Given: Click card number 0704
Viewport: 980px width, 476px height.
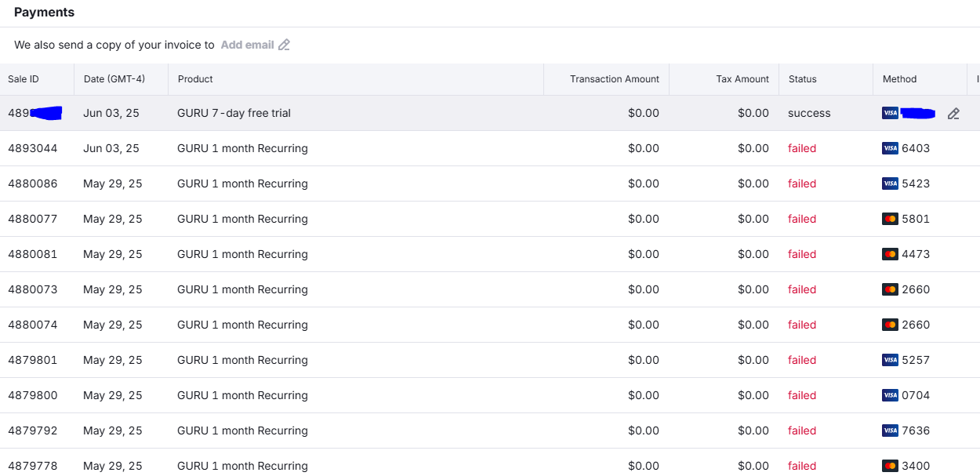Looking at the screenshot, I should click(916, 395).
